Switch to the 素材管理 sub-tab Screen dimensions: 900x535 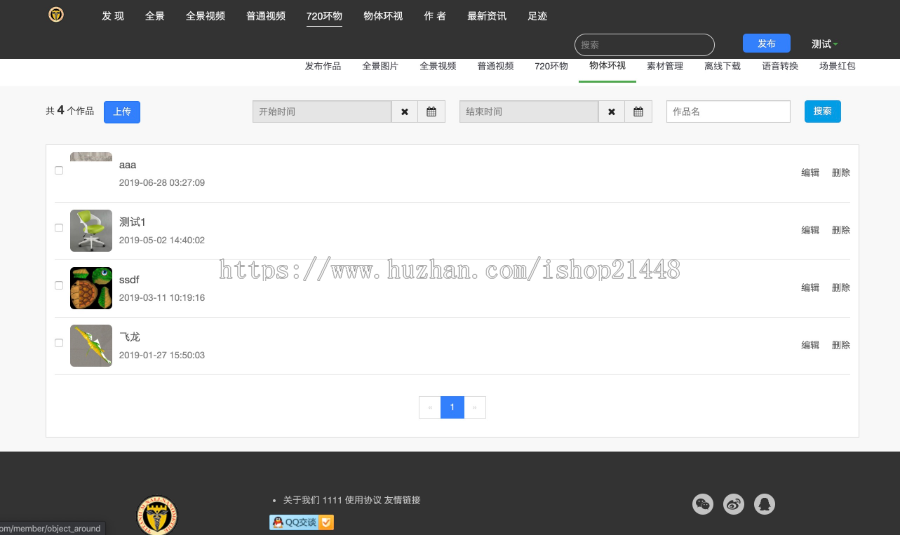coord(665,66)
